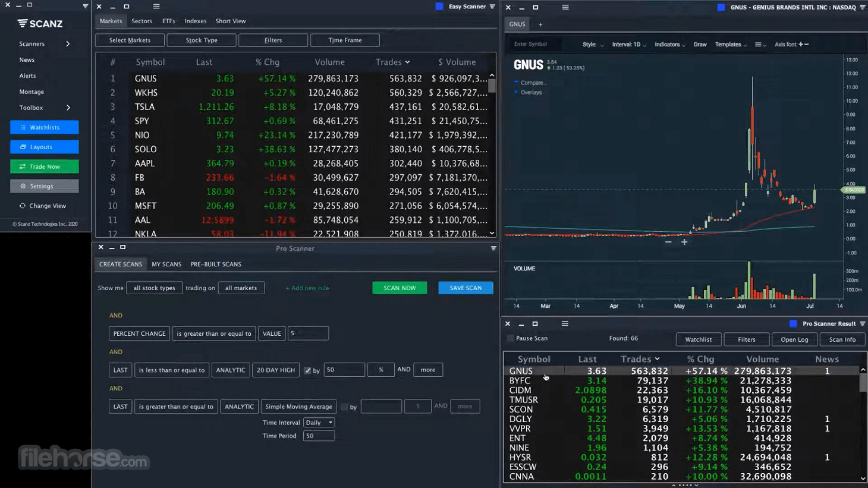Click Easy Scanner title funnel icon
The image size is (868, 488).
pos(492,7)
